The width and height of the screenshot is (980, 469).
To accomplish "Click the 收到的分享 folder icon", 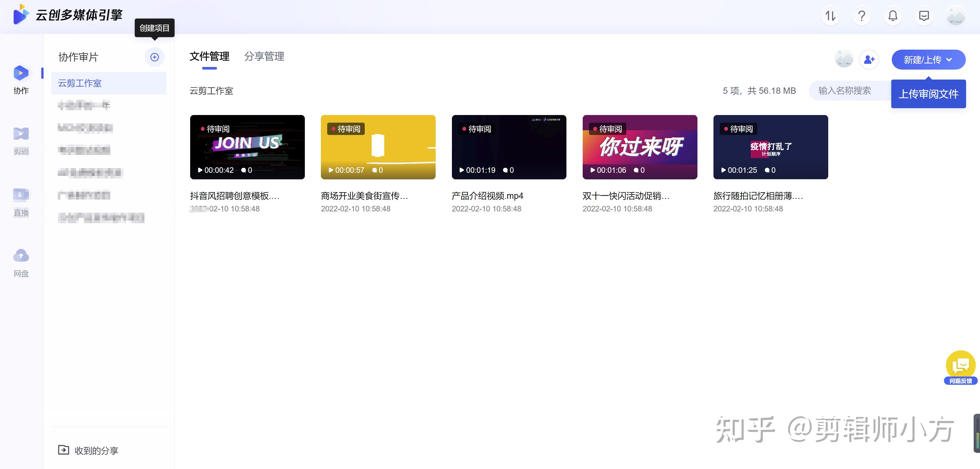I will tap(64, 450).
